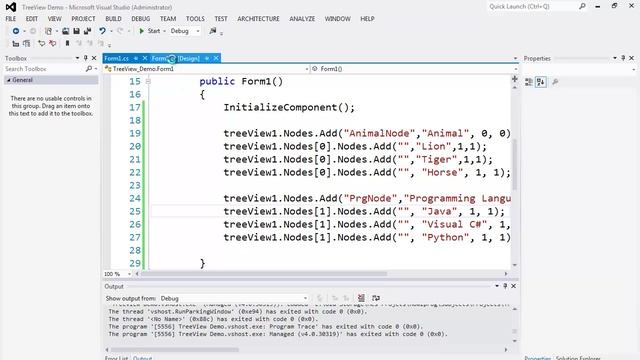Click the Quick Launch search icon
Viewport: 640px width, 360px height.
tap(582, 6)
